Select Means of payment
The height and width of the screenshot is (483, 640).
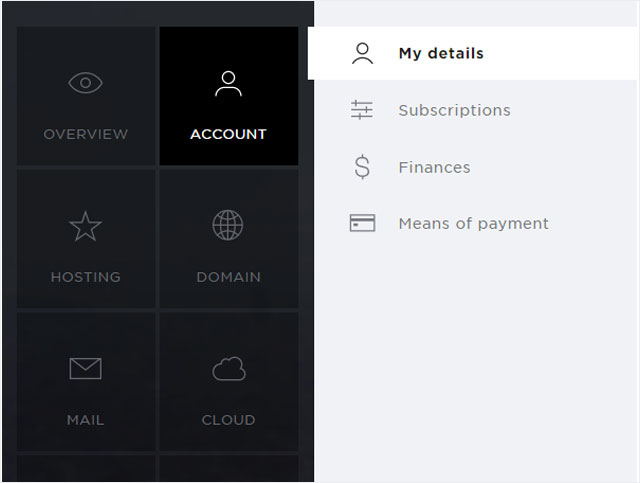coord(473,224)
